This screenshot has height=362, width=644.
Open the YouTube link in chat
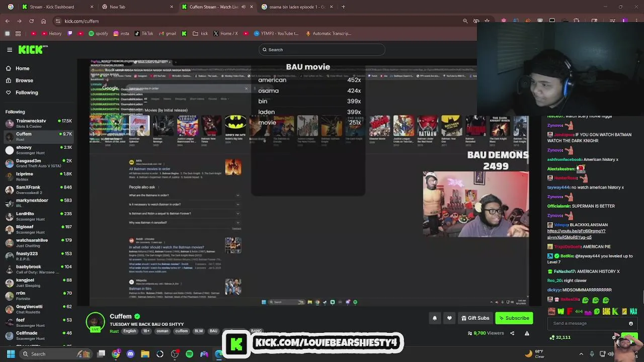[577, 234]
